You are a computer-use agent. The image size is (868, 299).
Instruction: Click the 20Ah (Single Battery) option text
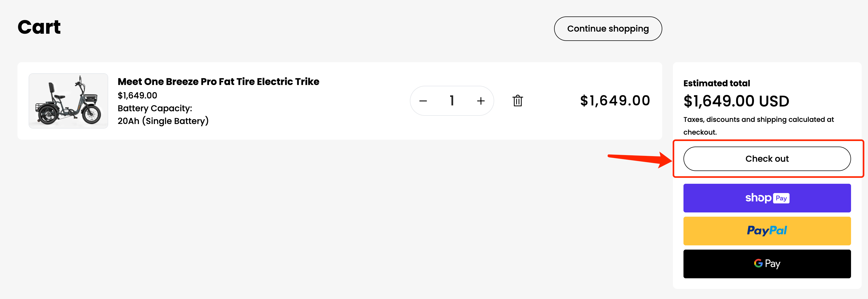tap(163, 121)
